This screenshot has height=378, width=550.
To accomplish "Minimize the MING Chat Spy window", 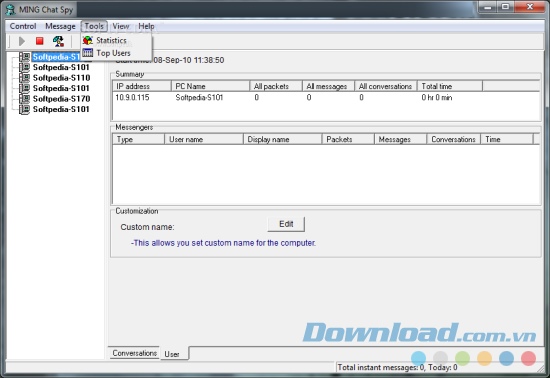I will pos(488,7).
